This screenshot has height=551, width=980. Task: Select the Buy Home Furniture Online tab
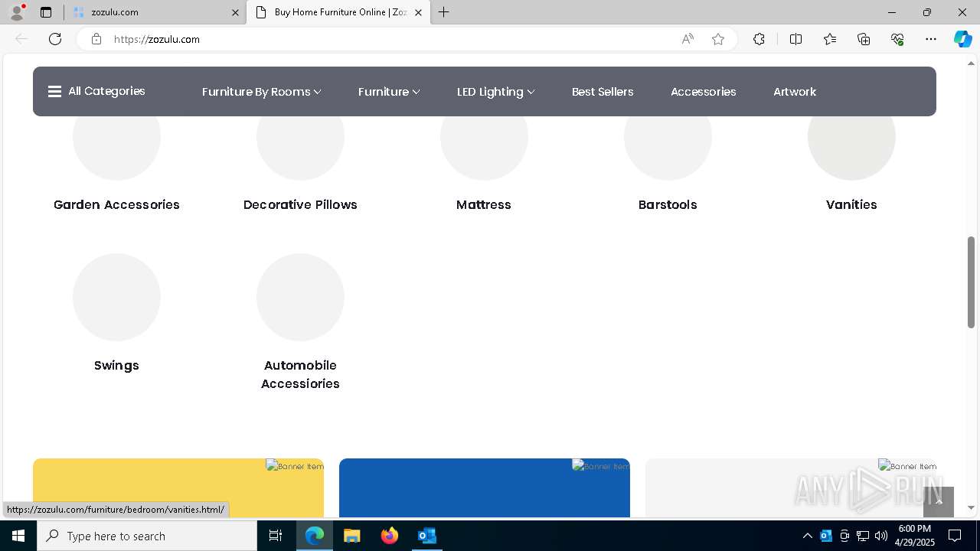coord(338,12)
